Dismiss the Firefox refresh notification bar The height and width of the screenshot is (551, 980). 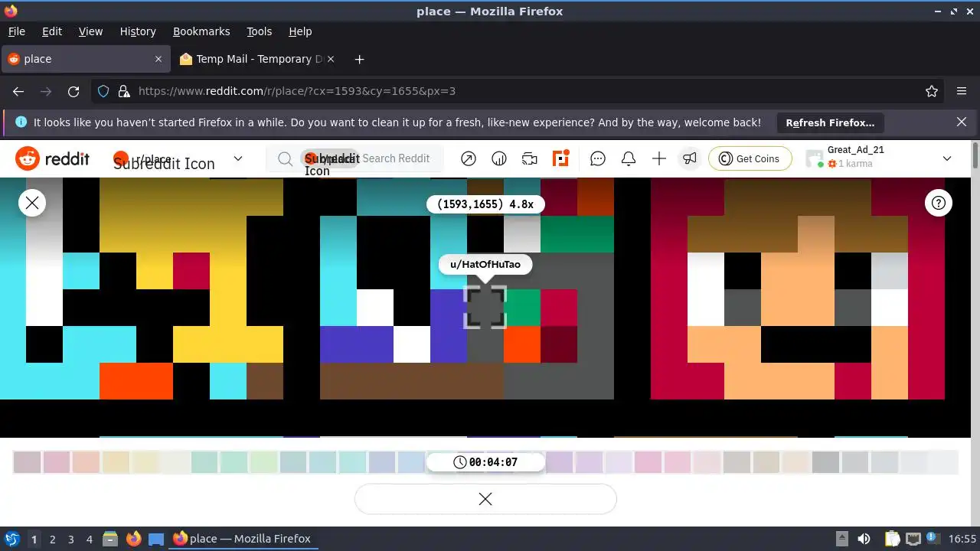pyautogui.click(x=962, y=122)
